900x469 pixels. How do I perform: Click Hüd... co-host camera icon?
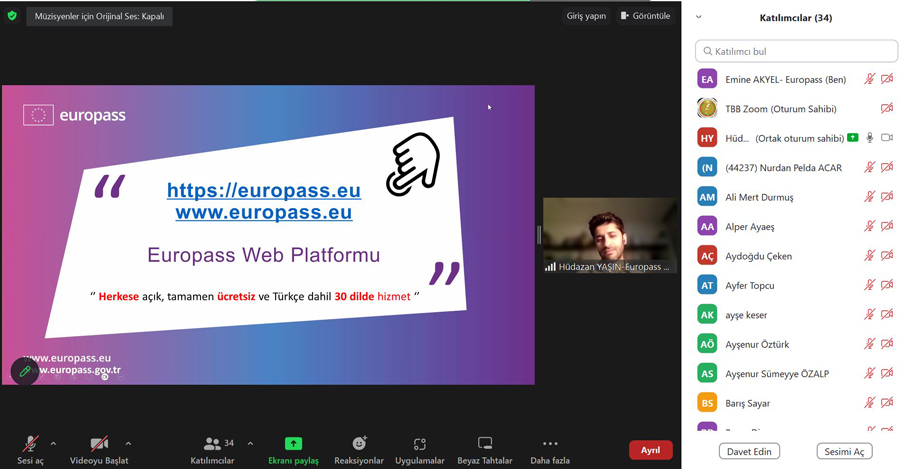(x=887, y=138)
